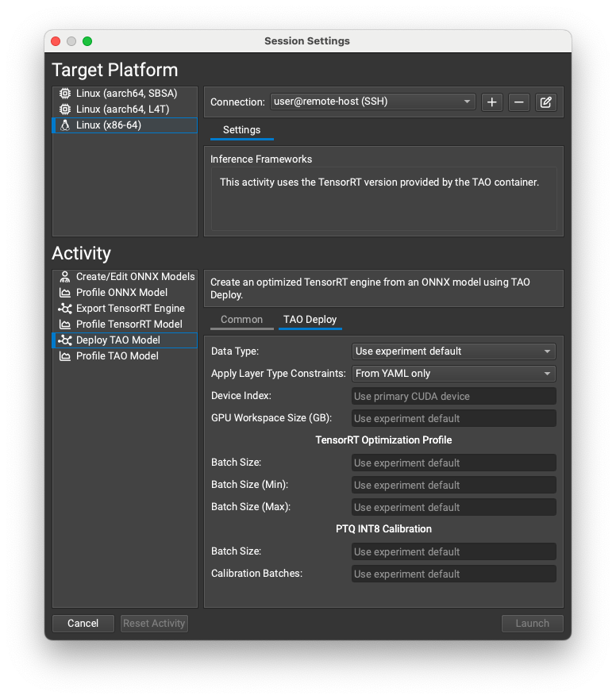Viewport: 616px width, 699px height.
Task: Click the add connection plus icon
Action: (491, 102)
